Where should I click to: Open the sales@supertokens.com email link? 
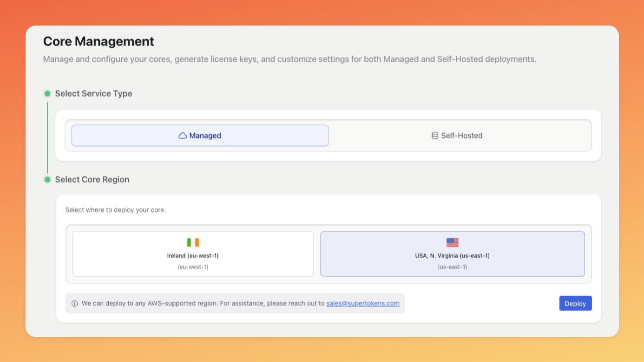[362, 304]
